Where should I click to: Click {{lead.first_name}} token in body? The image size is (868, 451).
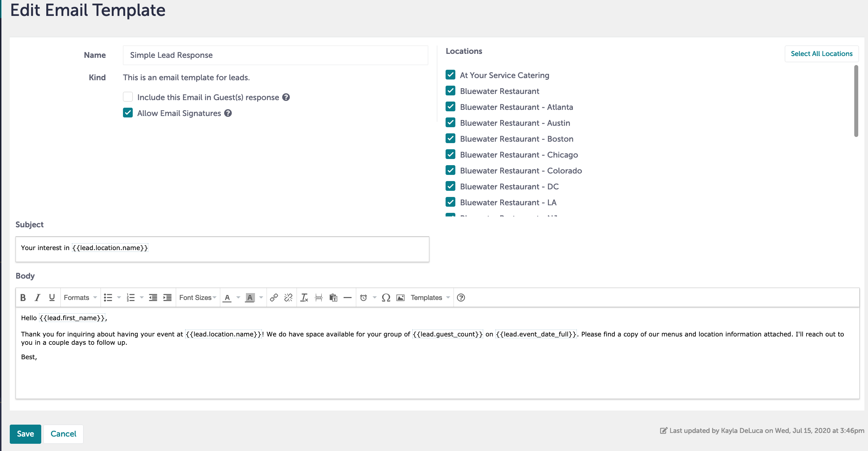72,318
